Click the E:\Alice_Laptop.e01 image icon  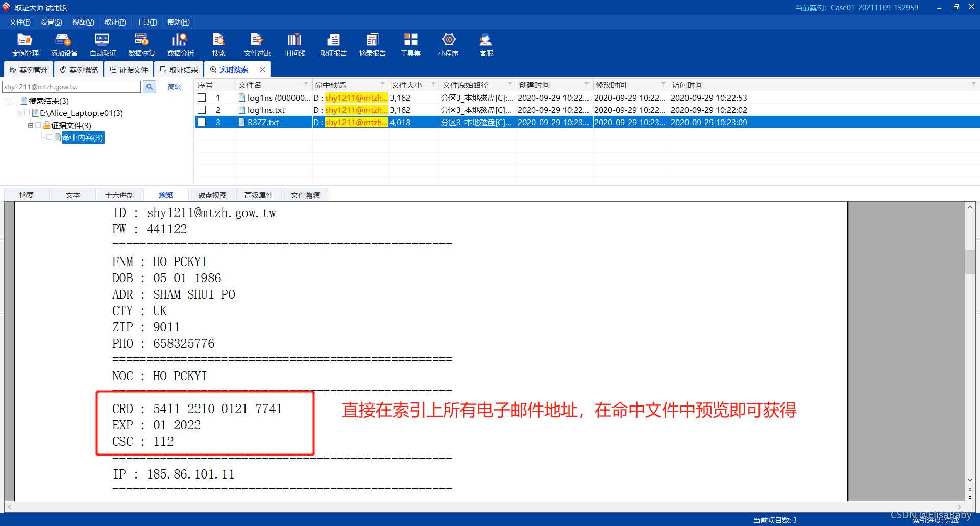pos(35,113)
